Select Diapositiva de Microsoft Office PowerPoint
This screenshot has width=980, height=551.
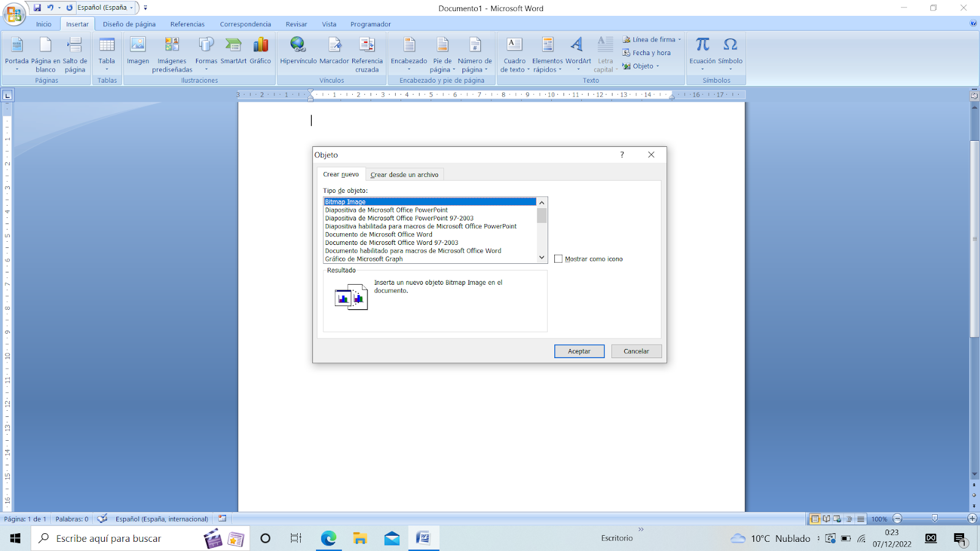(430, 210)
